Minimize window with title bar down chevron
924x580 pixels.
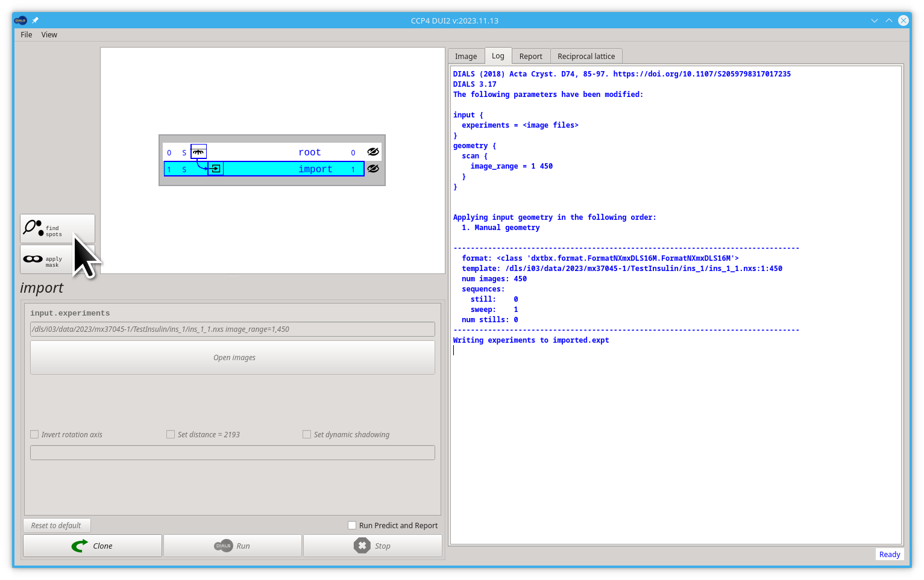[x=875, y=20]
